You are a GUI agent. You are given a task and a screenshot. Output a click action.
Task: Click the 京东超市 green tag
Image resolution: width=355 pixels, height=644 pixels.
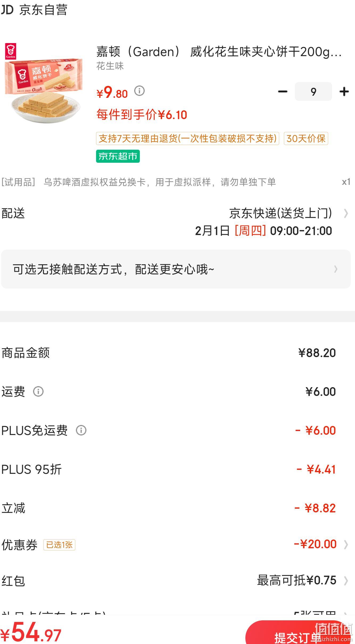pos(118,156)
